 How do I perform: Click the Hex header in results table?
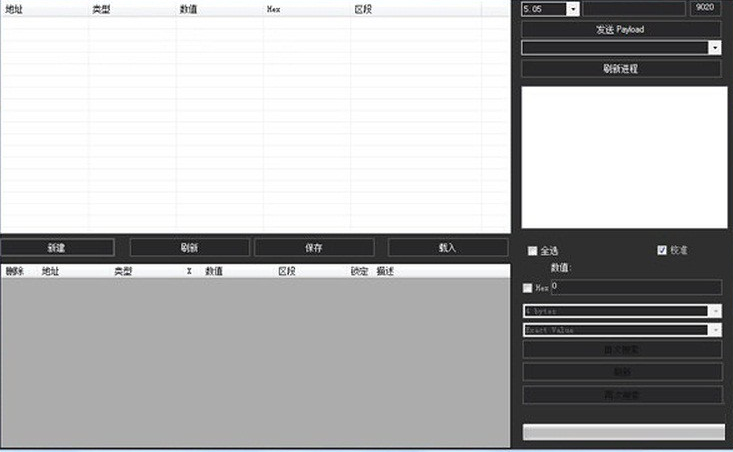point(273,9)
